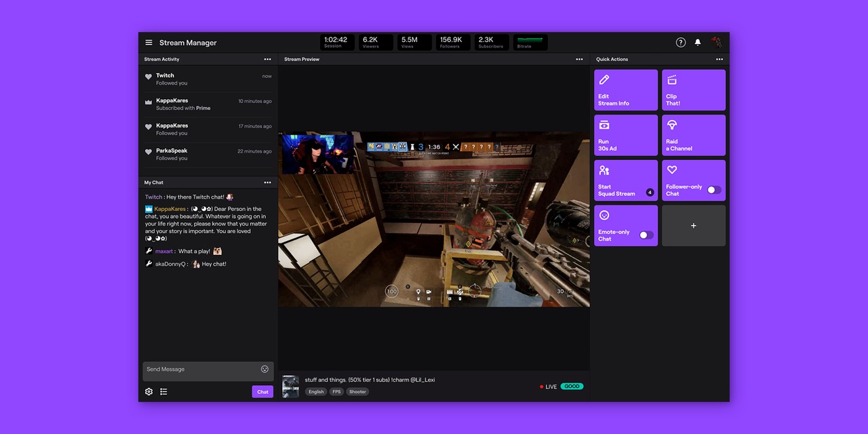The width and height of the screenshot is (868, 434).
Task: Expand Stream Activity options menu
Action: 267,59
